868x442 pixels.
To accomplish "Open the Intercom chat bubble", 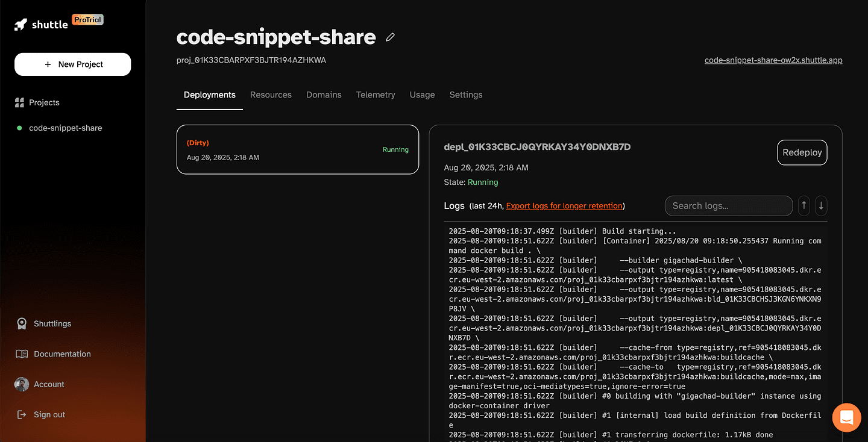I will (846, 417).
